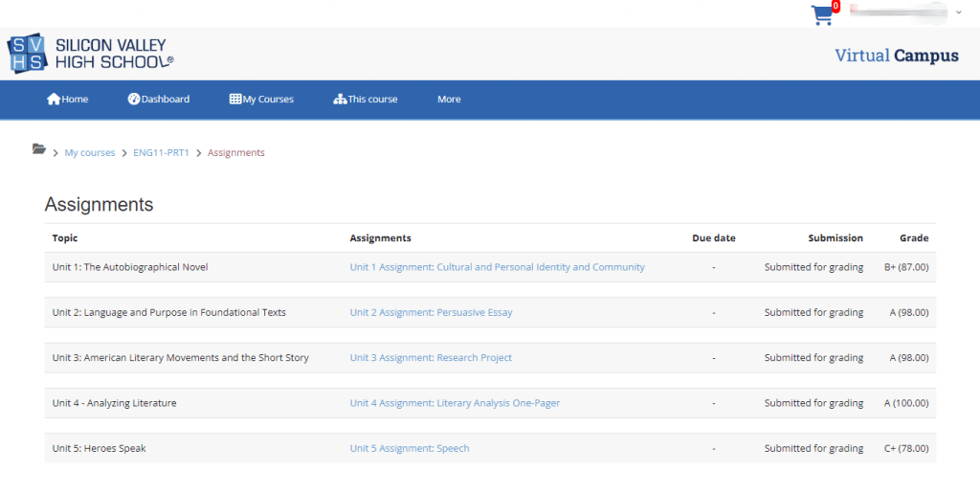Open Unit 1 Assignment: Cultural and Personal Identity
980x494 pixels.
[497, 267]
